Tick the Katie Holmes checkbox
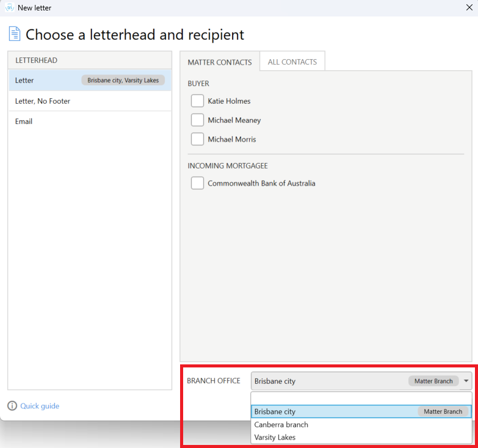478x448 pixels. pyautogui.click(x=197, y=101)
